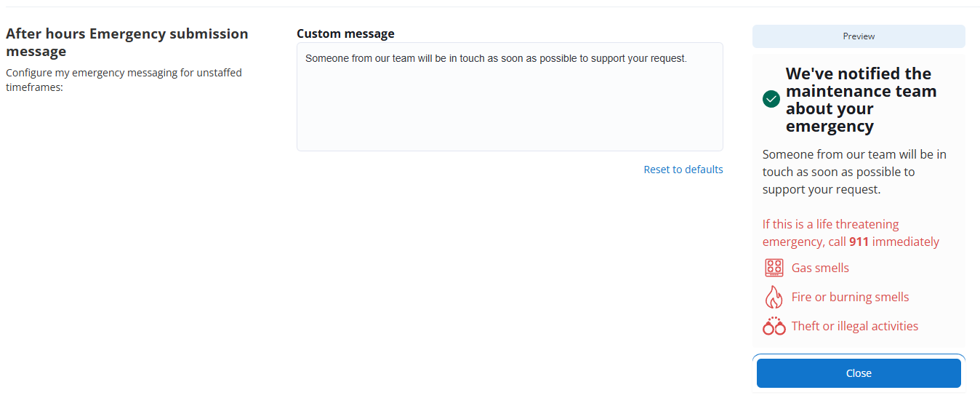This screenshot has height=398, width=980.
Task: Click the 'Gas smells' label
Action: click(x=820, y=268)
